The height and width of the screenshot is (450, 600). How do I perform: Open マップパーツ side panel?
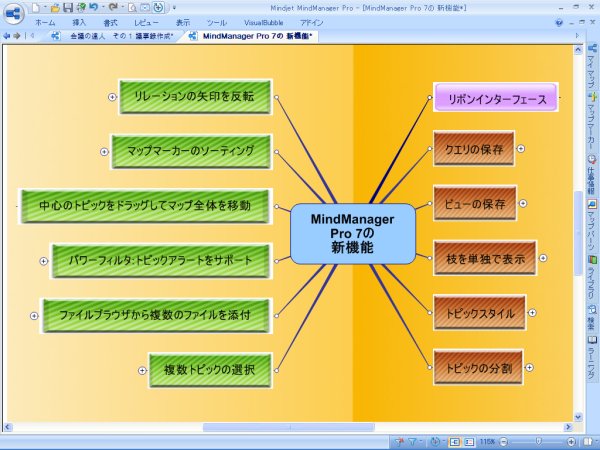tap(592, 225)
